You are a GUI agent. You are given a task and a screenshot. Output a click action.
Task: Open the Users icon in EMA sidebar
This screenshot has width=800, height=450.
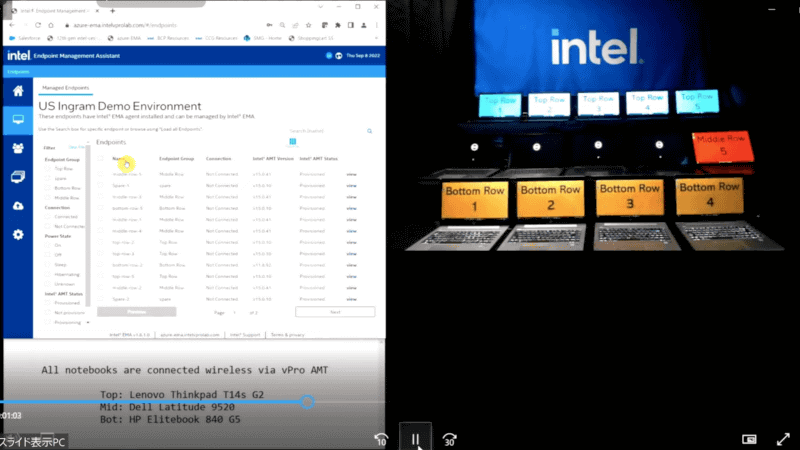(18, 148)
